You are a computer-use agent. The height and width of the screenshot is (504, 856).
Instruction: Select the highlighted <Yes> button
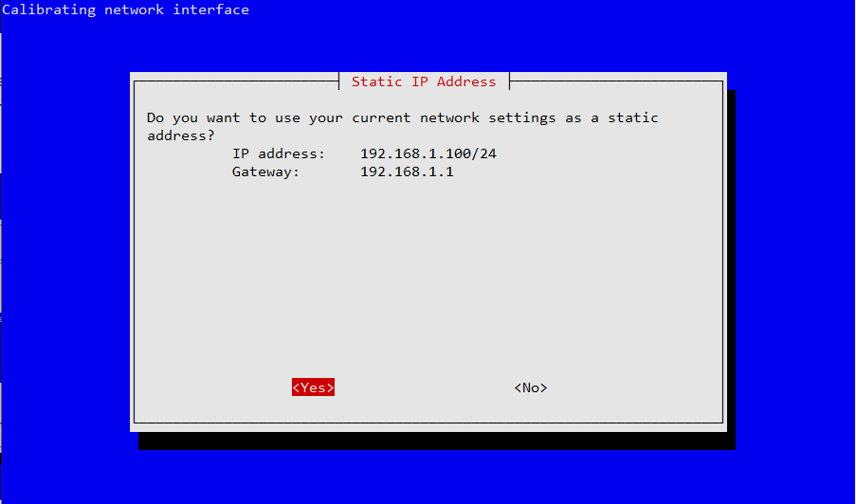(x=313, y=387)
